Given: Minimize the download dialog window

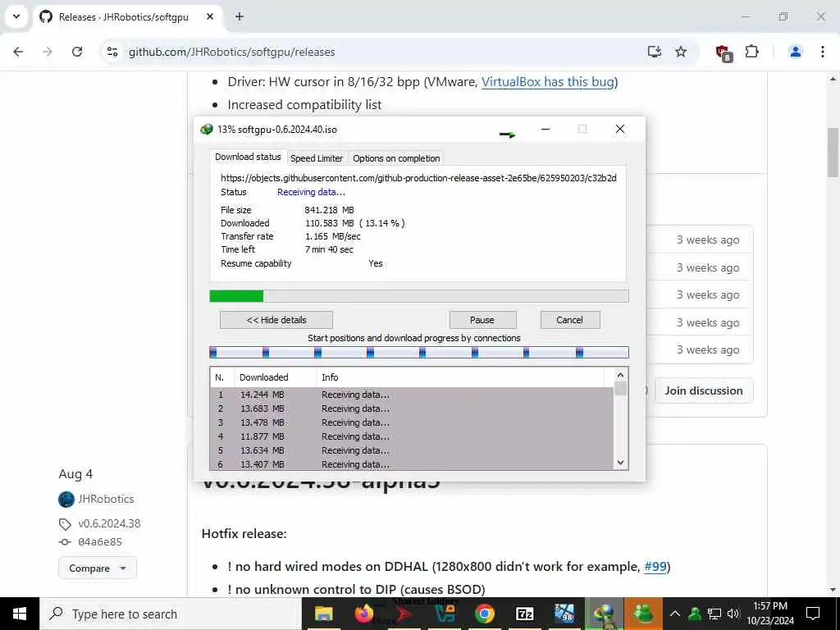Looking at the screenshot, I should coord(546,129).
